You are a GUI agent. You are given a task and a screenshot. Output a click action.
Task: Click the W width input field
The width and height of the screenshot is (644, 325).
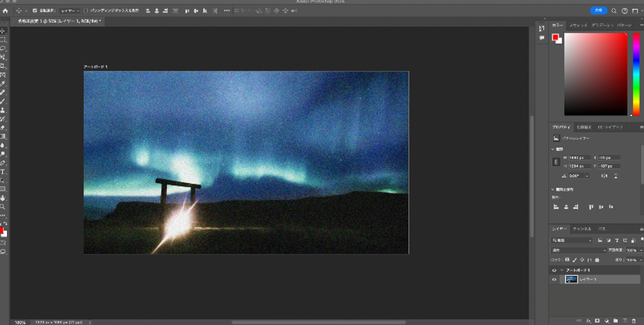[x=579, y=158]
